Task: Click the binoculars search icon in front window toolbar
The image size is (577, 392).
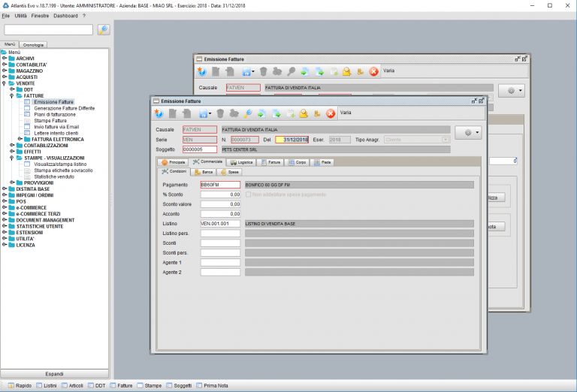Action: (234, 113)
